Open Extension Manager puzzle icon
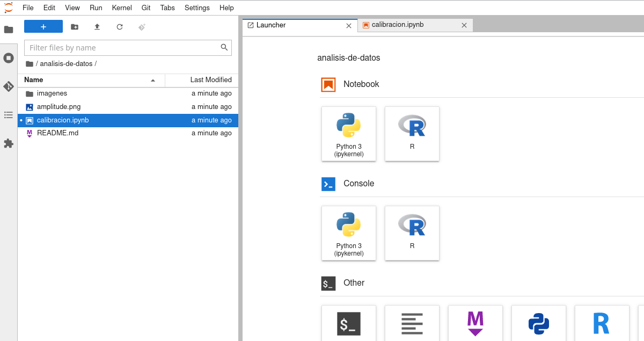The image size is (644, 341). 9,143
